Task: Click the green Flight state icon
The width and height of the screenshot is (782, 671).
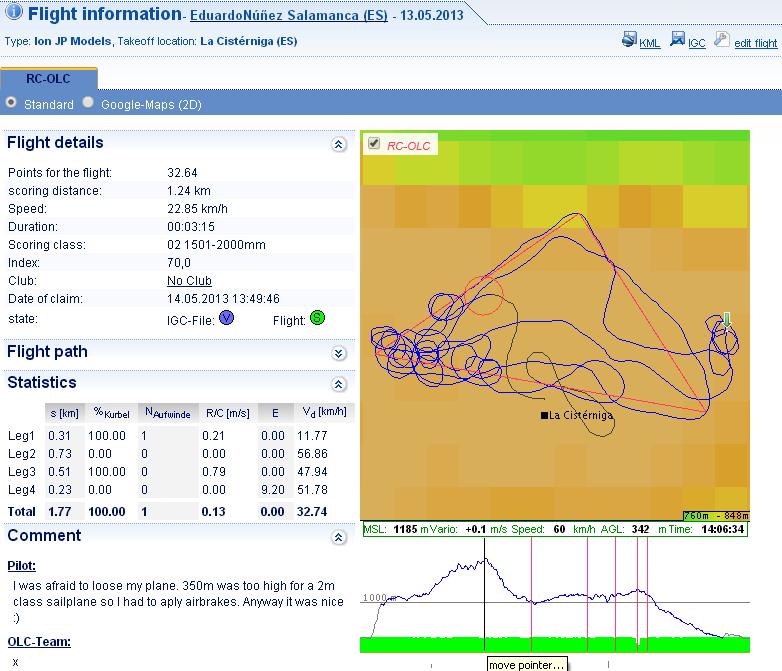Action: coord(317,319)
